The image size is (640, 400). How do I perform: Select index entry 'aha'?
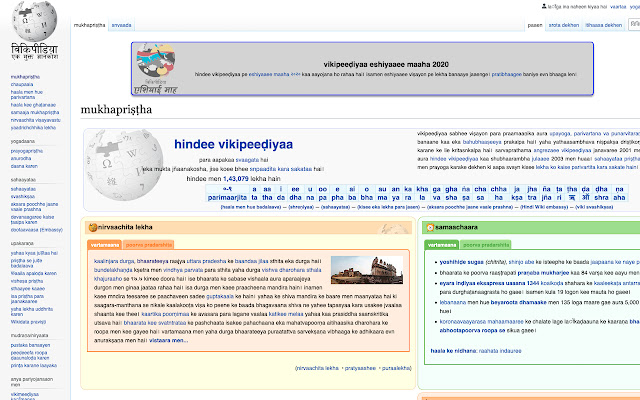[x=619, y=198]
